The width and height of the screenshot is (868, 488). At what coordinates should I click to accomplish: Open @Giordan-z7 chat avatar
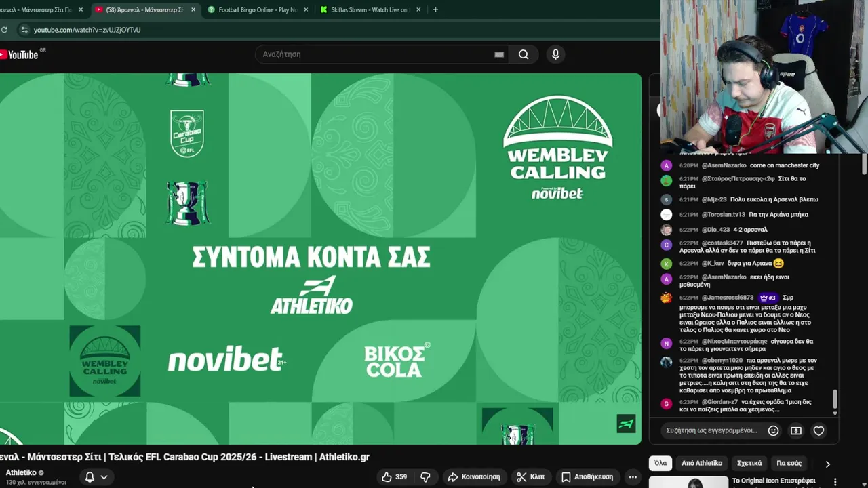[x=667, y=404]
